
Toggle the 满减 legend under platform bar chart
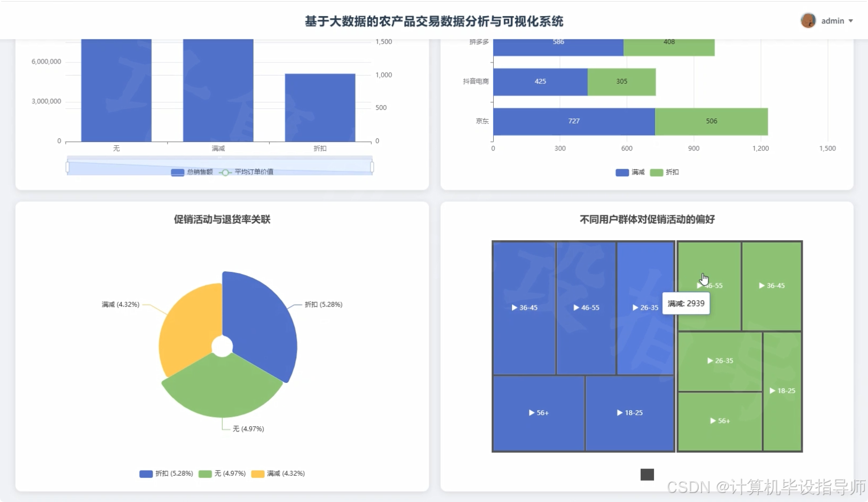(x=630, y=172)
